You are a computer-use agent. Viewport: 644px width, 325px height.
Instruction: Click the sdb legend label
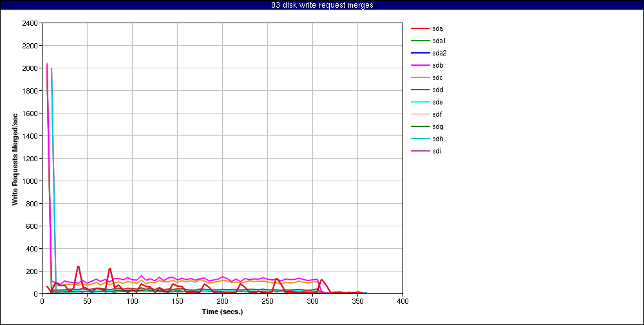click(x=438, y=65)
